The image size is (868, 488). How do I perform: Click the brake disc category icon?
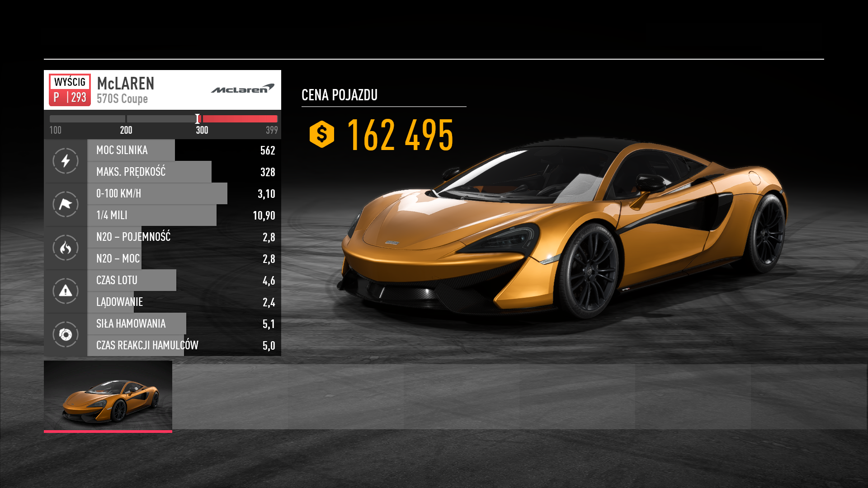(x=66, y=334)
